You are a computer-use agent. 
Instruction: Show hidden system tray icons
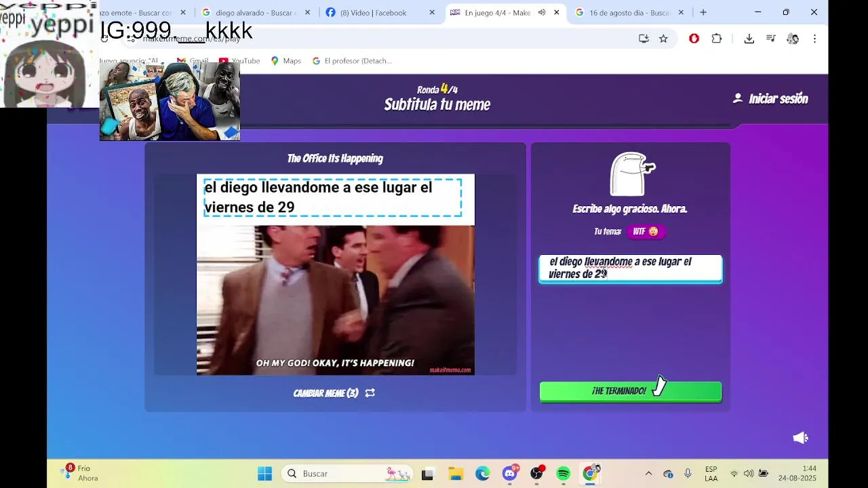(x=648, y=474)
